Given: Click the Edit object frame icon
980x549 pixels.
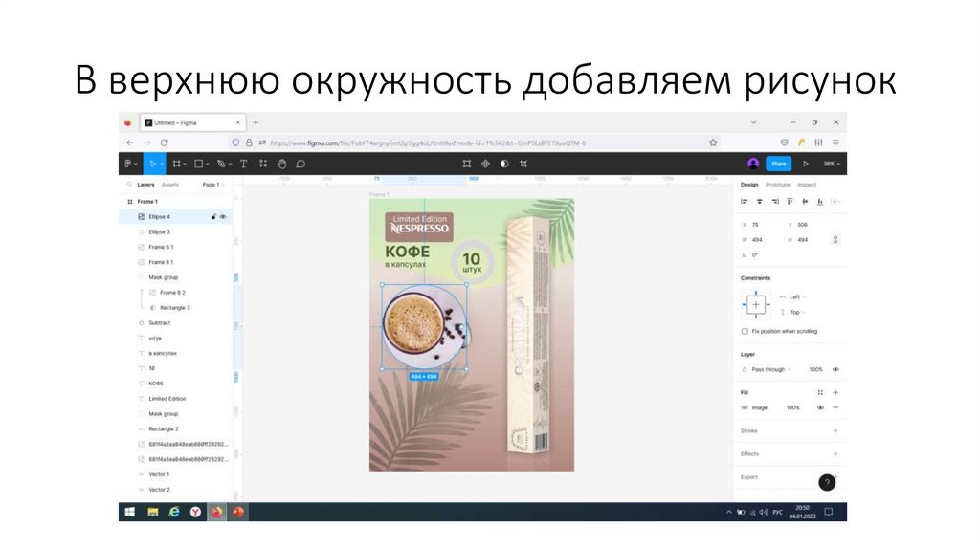Looking at the screenshot, I should tap(467, 164).
